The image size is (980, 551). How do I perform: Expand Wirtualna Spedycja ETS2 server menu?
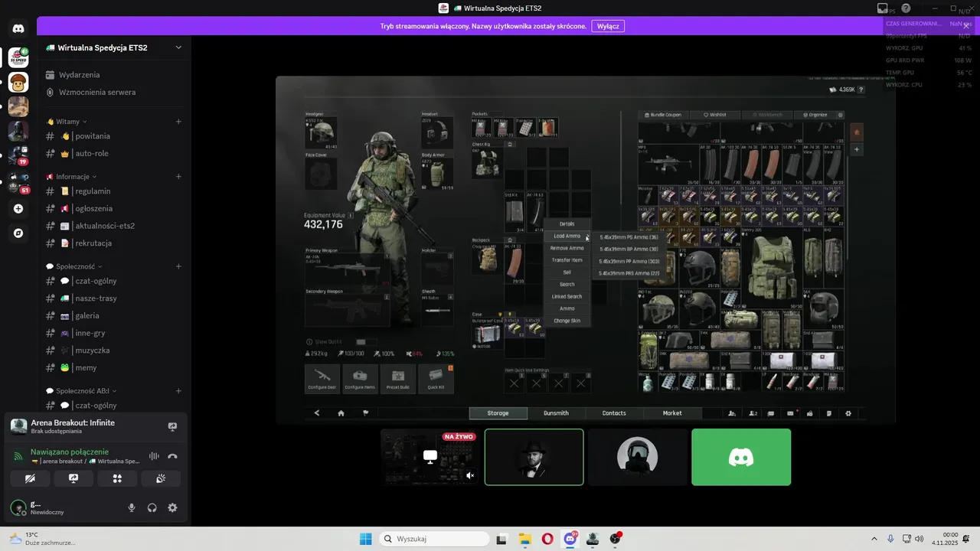click(x=178, y=47)
